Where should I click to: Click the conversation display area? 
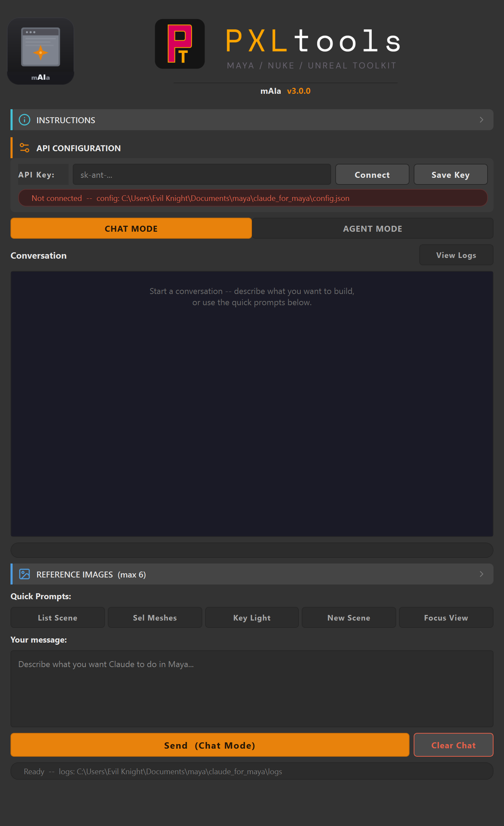(252, 404)
